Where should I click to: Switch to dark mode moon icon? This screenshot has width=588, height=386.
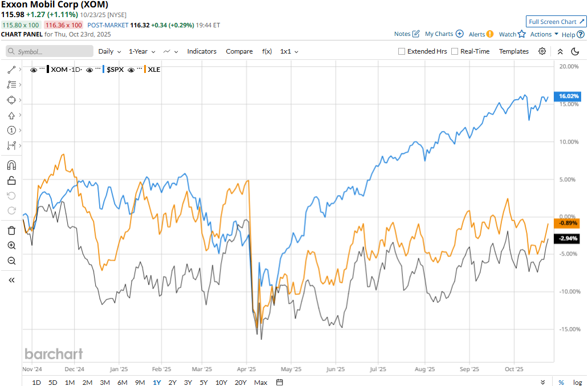click(575, 51)
